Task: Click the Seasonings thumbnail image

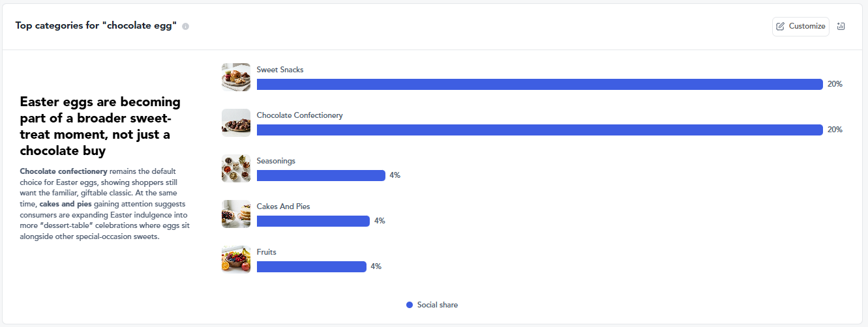Action: pos(236,168)
